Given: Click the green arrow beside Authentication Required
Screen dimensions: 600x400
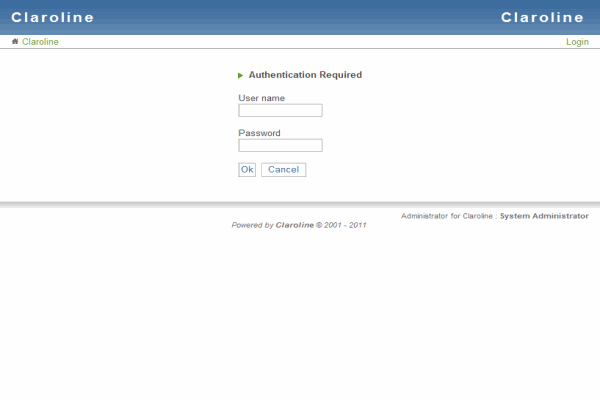Looking at the screenshot, I should click(241, 76).
